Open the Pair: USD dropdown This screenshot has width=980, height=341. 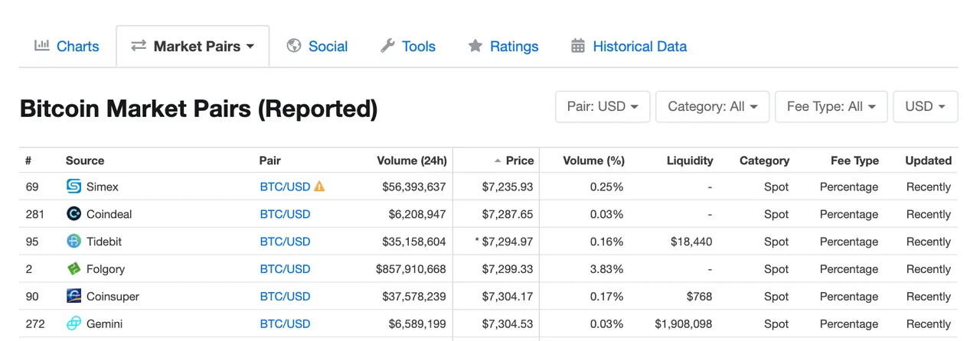603,106
